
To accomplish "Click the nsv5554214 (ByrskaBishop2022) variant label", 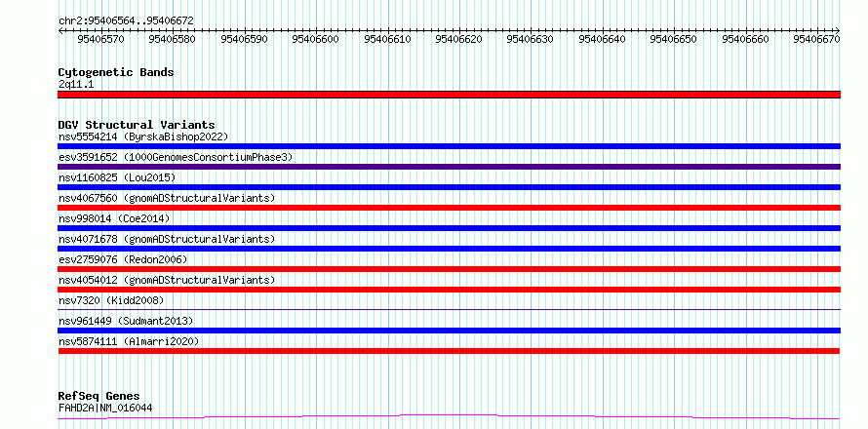I will 143,136.
